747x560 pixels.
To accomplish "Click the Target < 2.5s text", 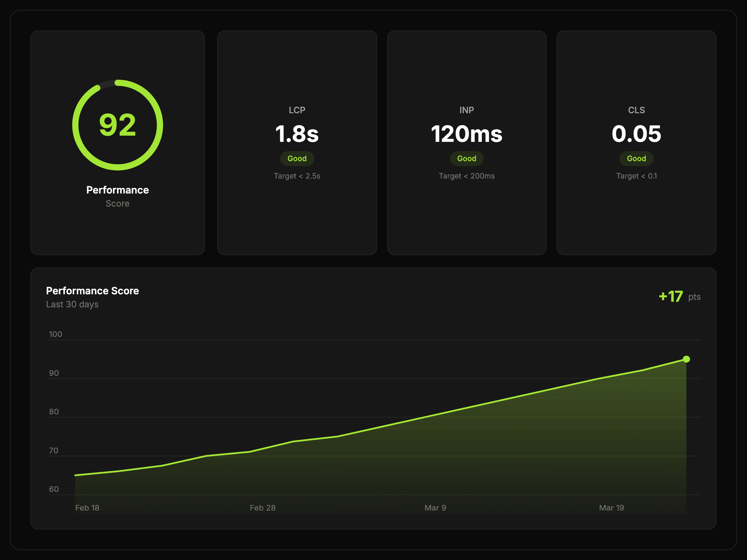I will pyautogui.click(x=297, y=176).
